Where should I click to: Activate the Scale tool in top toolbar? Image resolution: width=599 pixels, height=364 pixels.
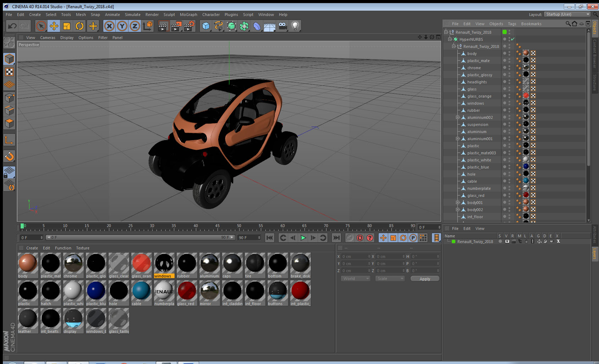[67, 26]
